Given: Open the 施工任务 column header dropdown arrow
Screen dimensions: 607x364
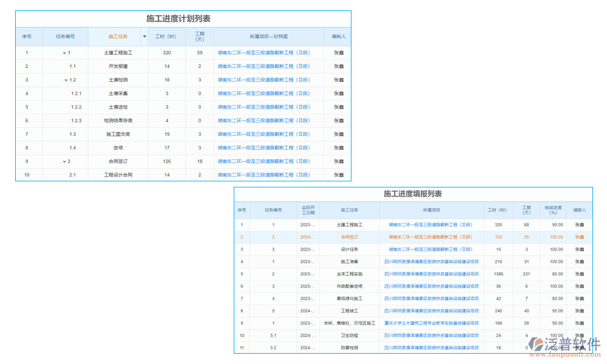Looking at the screenshot, I should pyautogui.click(x=144, y=36).
